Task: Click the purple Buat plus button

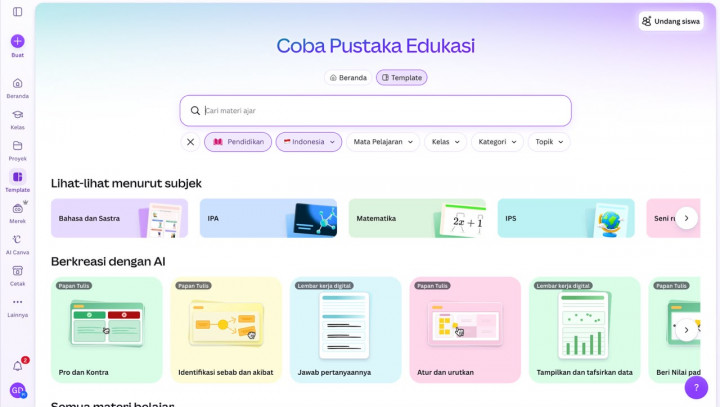Action: pyautogui.click(x=17, y=41)
